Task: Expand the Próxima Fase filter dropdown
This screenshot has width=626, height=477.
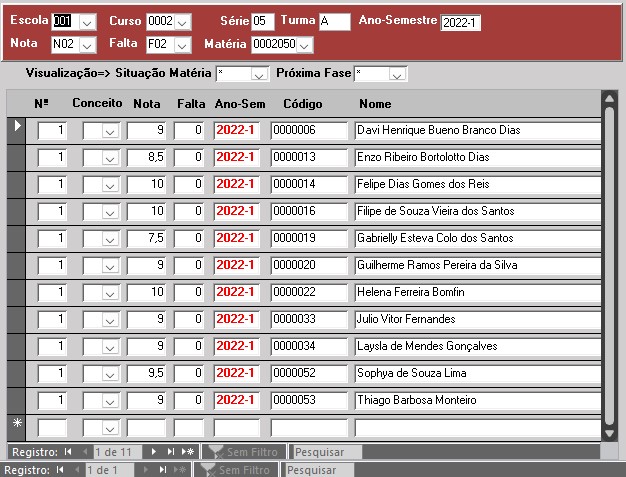Action: coord(397,74)
